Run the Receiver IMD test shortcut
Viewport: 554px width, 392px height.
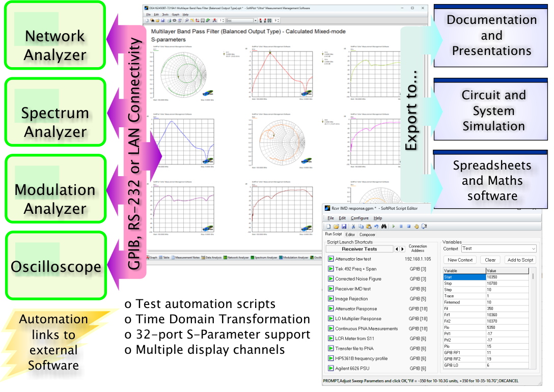pos(330,289)
